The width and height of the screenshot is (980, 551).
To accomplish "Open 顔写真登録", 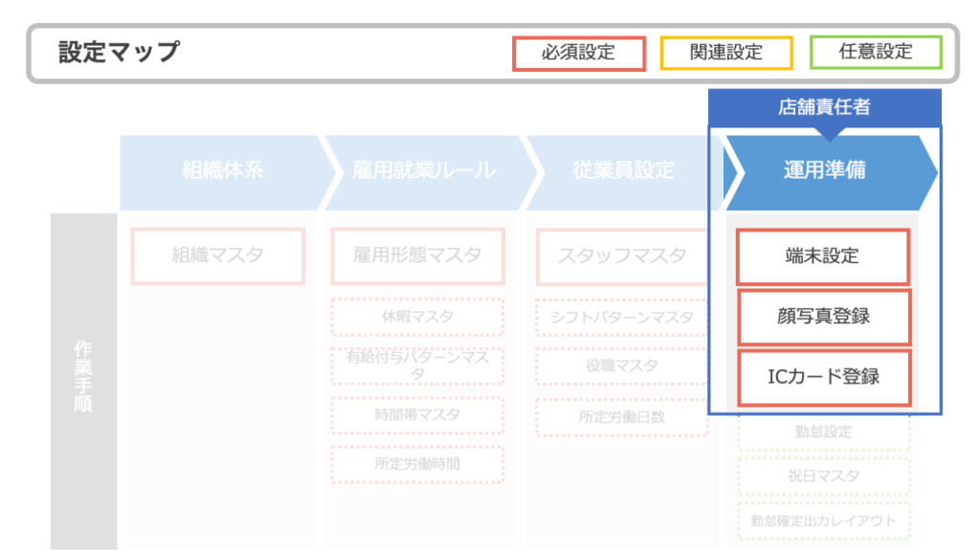I will tap(823, 317).
